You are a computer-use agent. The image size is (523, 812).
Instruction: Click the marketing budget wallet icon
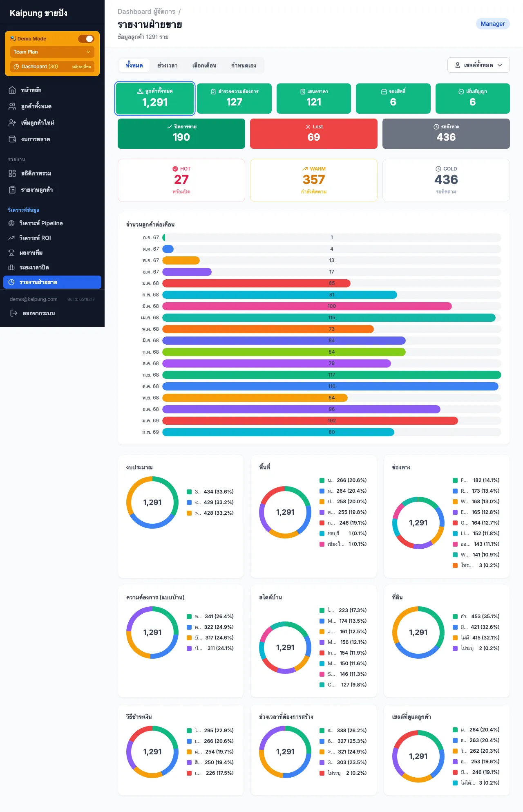click(x=12, y=139)
